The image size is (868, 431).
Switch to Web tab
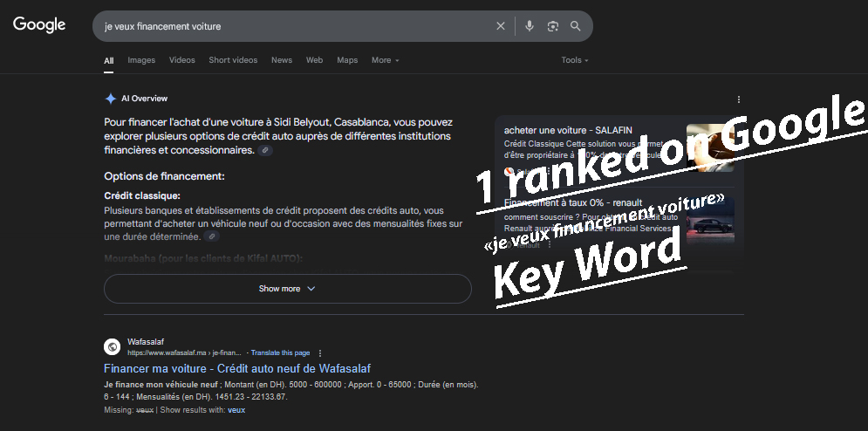pyautogui.click(x=314, y=60)
